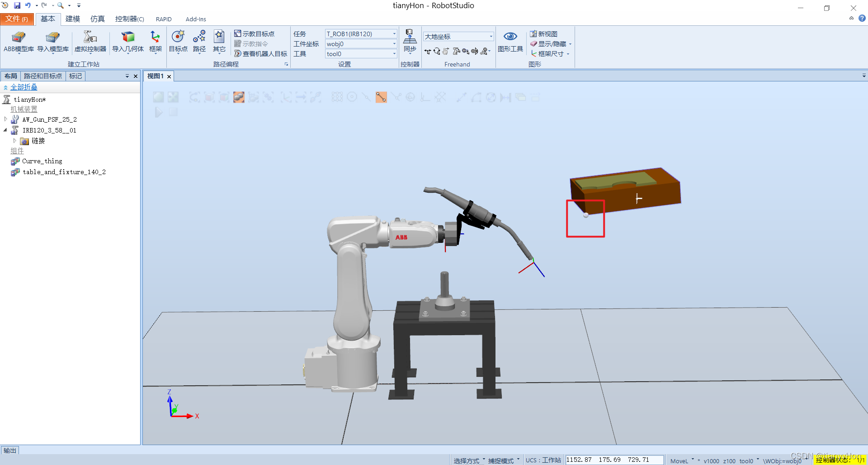Screen dimensions: 868x465
Task: Click Teach Target (示教目标点) button
Action: point(255,34)
